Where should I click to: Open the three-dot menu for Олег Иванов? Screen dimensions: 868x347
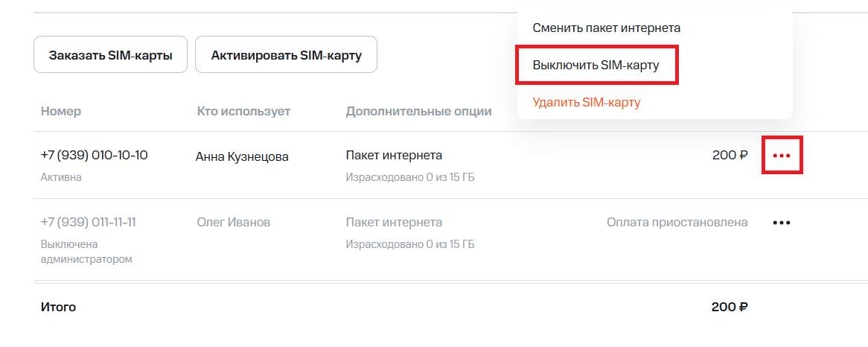click(x=781, y=223)
